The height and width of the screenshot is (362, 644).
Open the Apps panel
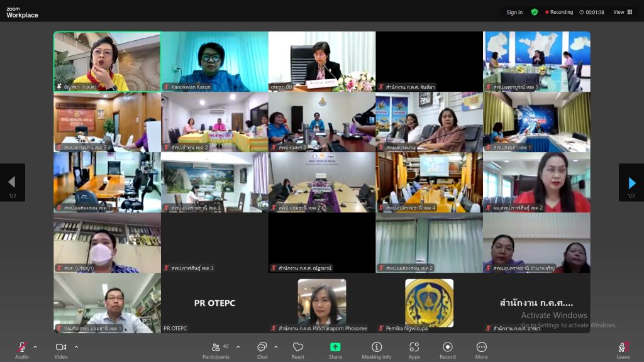click(x=414, y=349)
